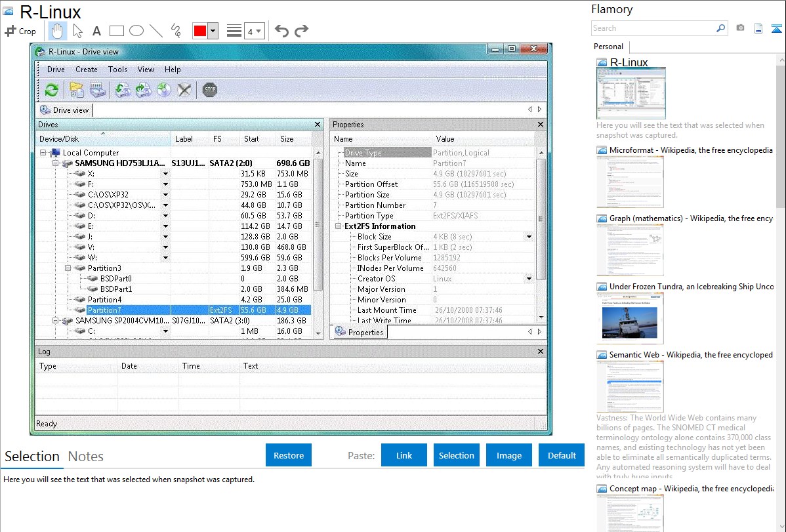This screenshot has width=786, height=532.
Task: Expand the color picker dropdown arrow
Action: (x=213, y=31)
